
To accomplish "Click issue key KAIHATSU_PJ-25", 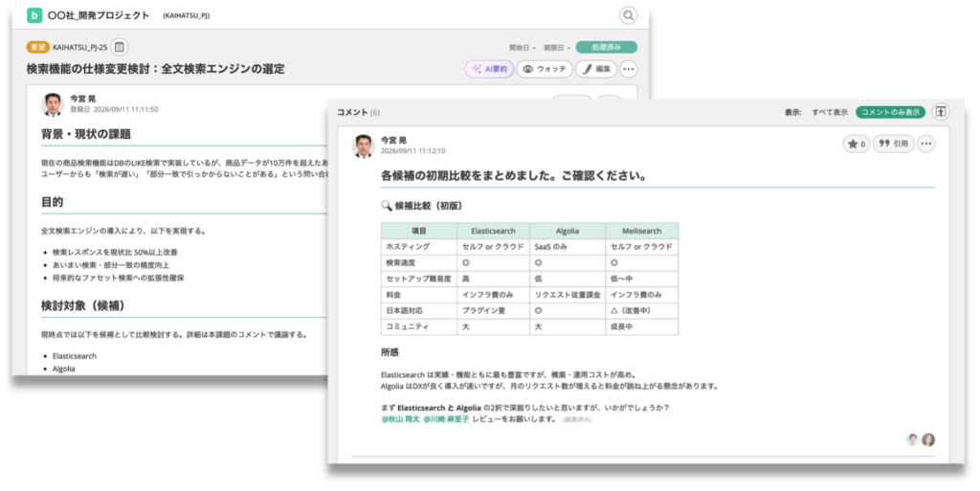I will coord(80,48).
